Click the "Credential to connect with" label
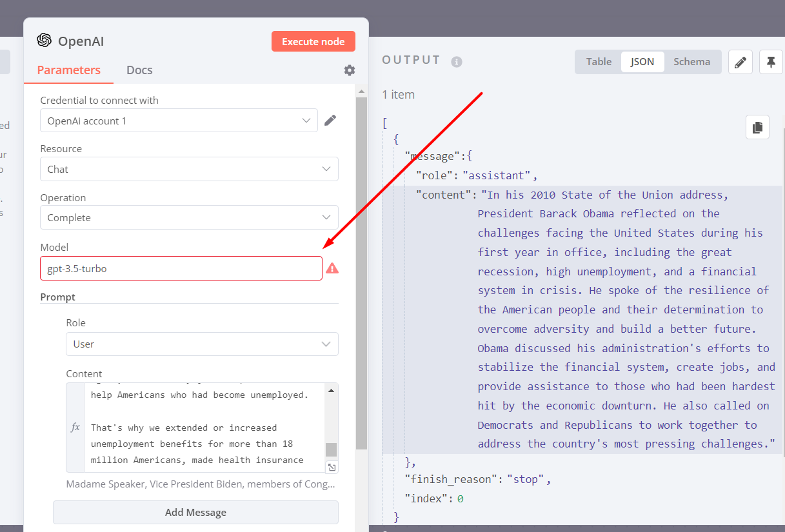Image resolution: width=785 pixels, height=532 pixels. tap(99, 101)
